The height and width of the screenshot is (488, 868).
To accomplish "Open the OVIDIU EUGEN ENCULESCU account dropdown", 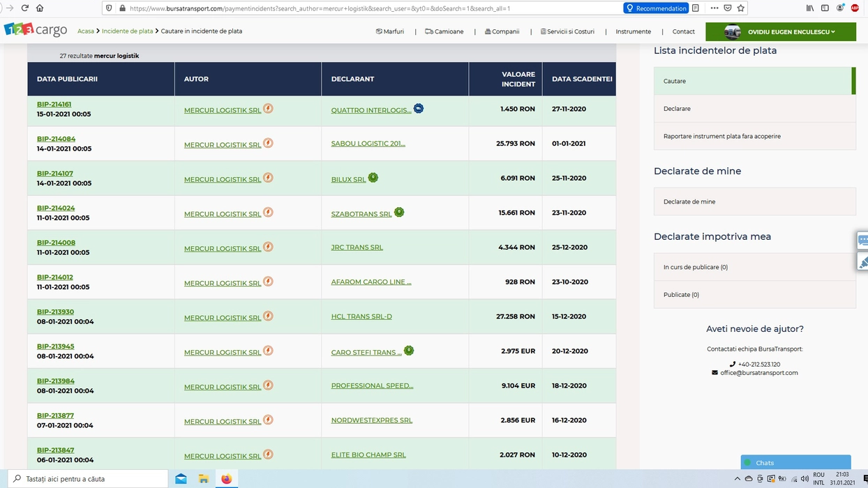I will coord(781,32).
